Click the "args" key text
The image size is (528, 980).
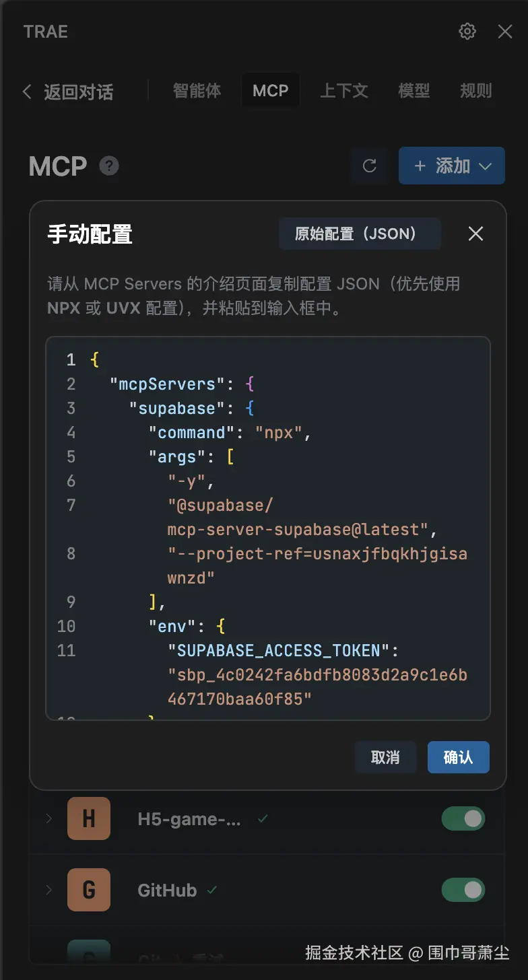[x=177, y=457]
